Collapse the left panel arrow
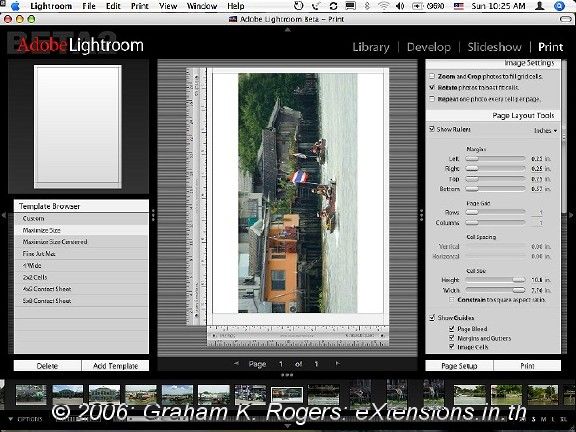 [x=4, y=215]
